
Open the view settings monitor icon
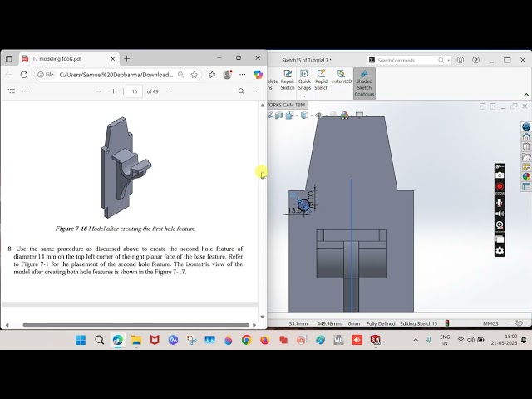click(x=359, y=115)
